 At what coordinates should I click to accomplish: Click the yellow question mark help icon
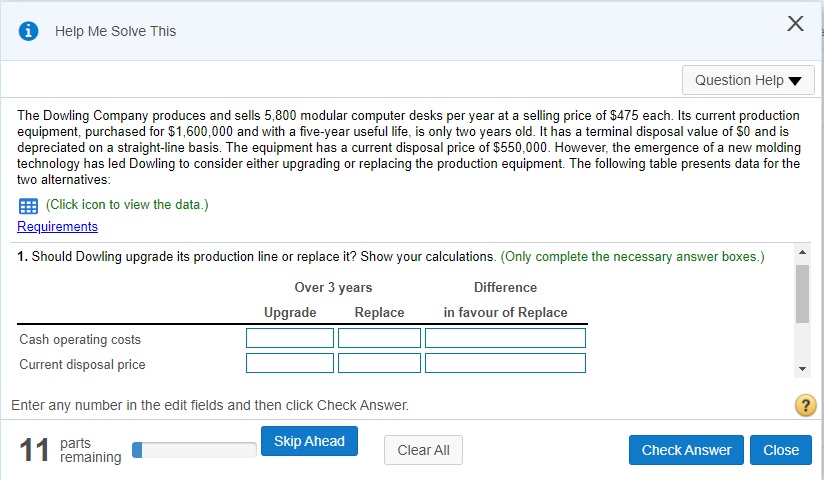pos(806,405)
